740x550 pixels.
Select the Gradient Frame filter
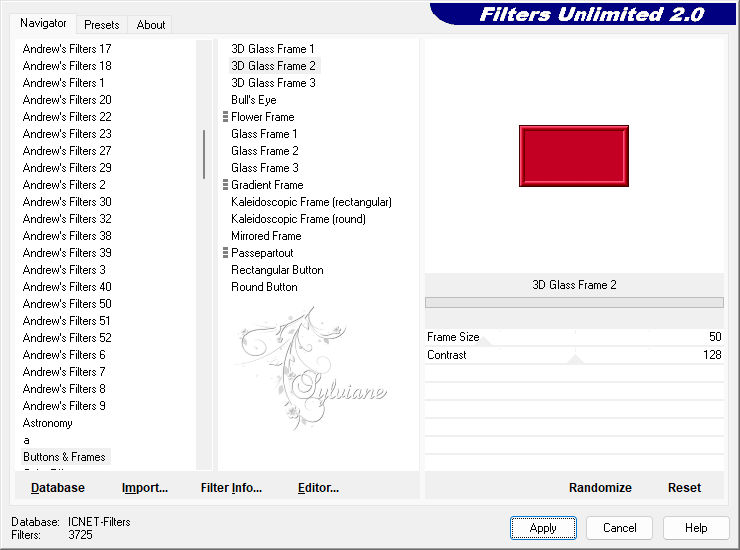click(267, 185)
